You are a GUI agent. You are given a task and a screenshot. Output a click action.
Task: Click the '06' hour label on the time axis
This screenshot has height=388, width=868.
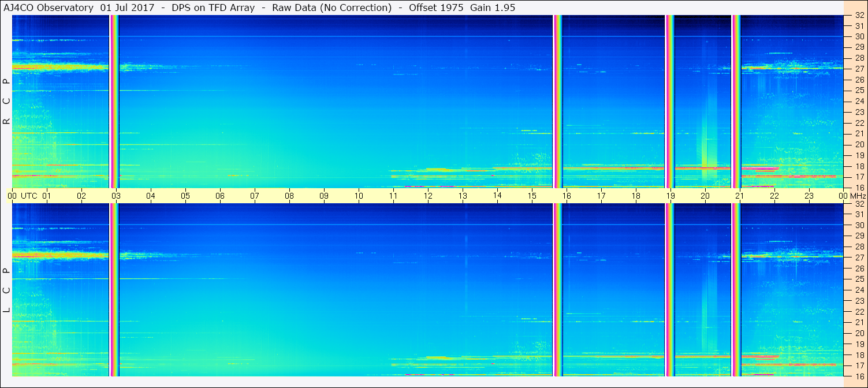point(220,196)
